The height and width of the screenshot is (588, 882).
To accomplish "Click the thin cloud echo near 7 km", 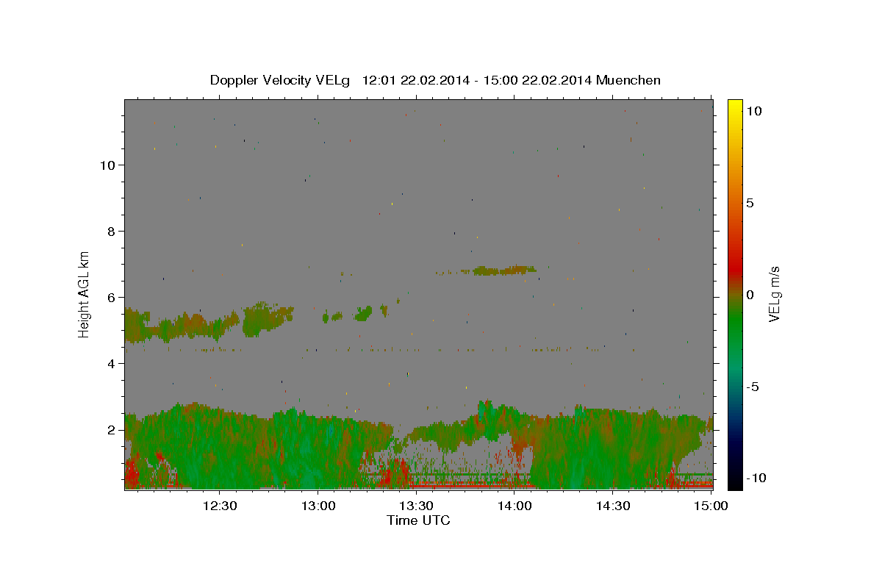I will click(x=503, y=270).
